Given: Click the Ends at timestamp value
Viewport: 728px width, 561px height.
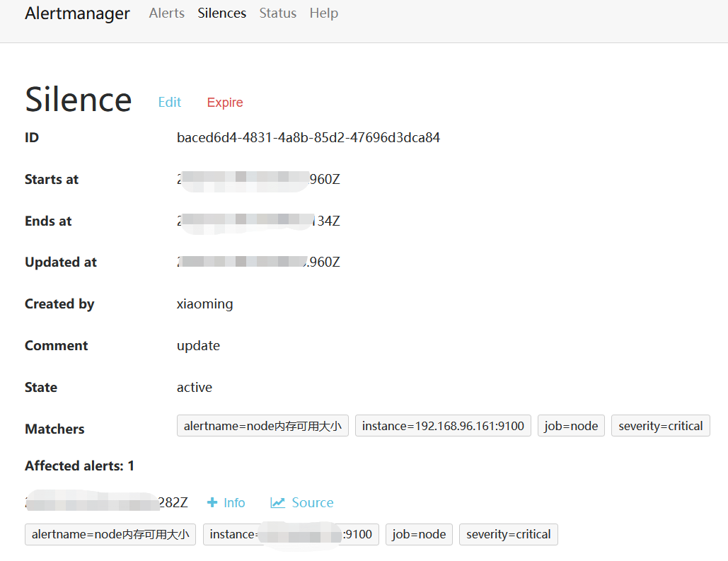Looking at the screenshot, I should 258,221.
